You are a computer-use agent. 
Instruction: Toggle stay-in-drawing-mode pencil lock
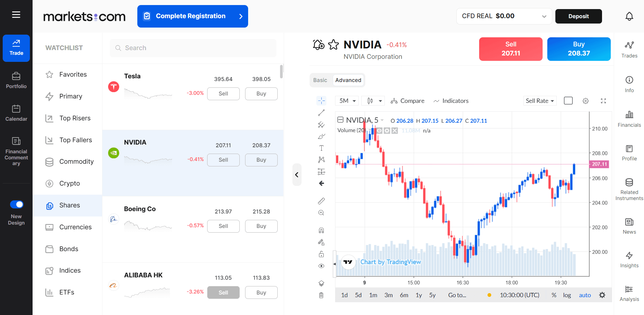tap(321, 242)
